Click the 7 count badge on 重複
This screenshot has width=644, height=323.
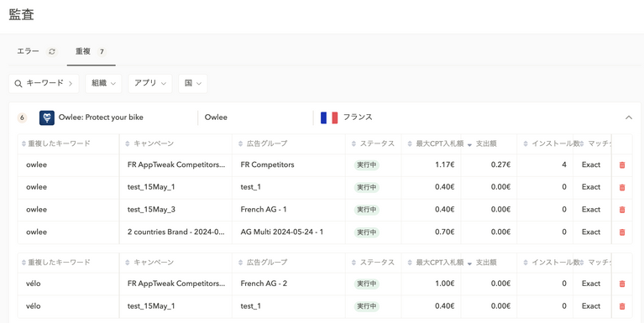coord(102,52)
